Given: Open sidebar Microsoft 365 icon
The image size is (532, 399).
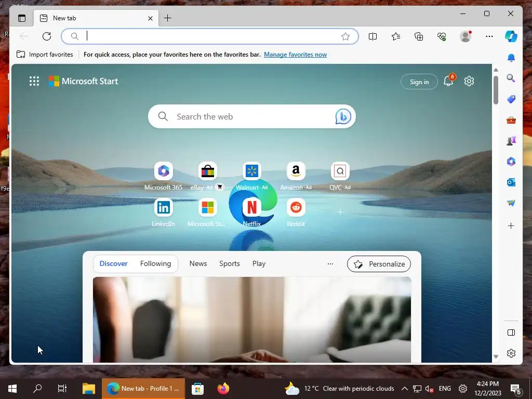Looking at the screenshot, I should click(x=511, y=162).
